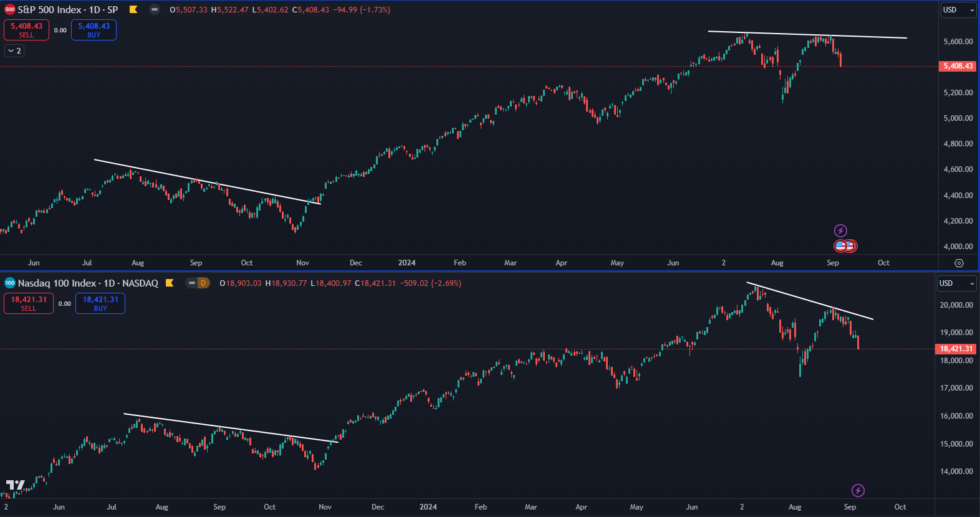
Task: Click the 4,000.00 price level on S&P axis
Action: point(958,246)
